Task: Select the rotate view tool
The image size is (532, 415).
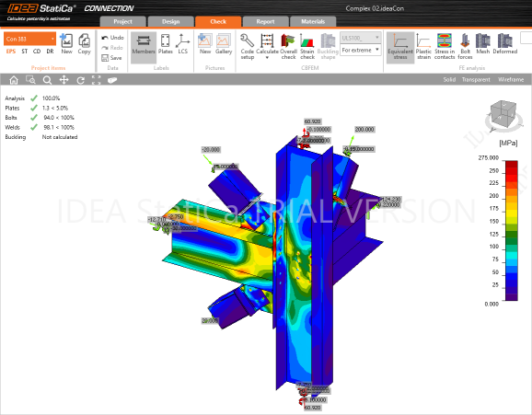Action: click(x=80, y=80)
